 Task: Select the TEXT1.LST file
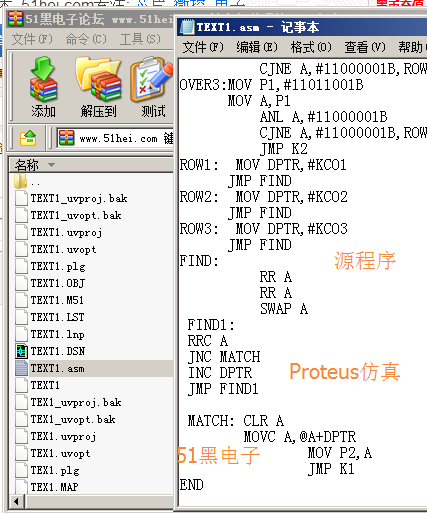tap(57, 317)
